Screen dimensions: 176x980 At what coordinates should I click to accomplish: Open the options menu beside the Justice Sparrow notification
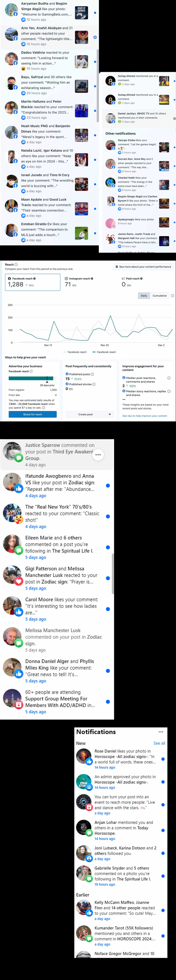click(x=98, y=455)
